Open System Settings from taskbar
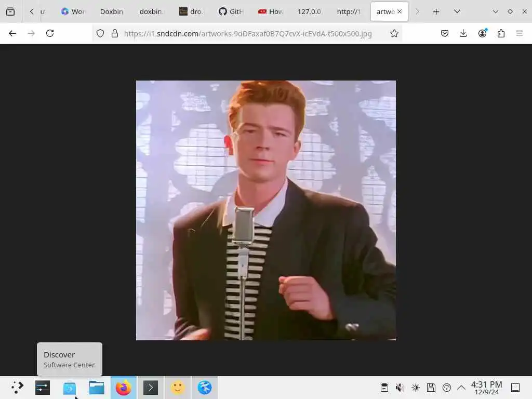Viewport: 532px width, 399px height. (x=43, y=388)
